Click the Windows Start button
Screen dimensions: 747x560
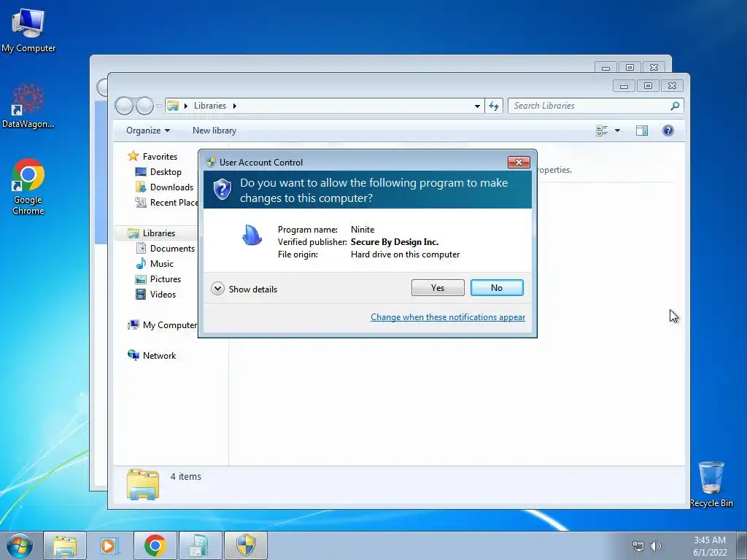coord(20,545)
